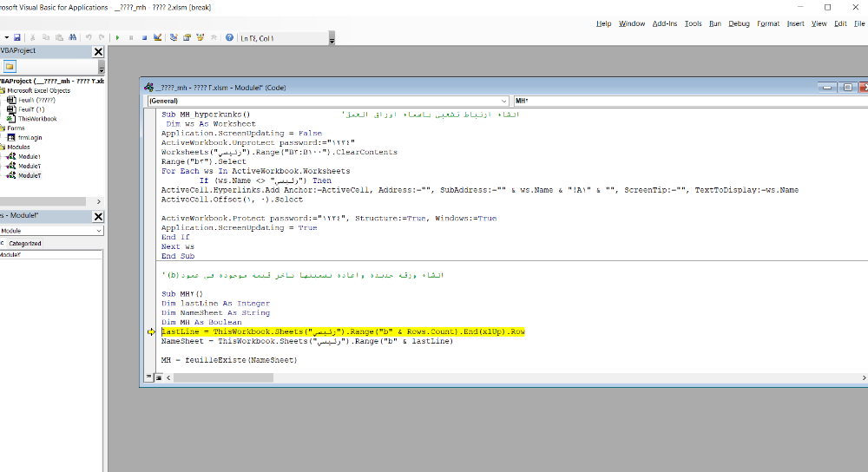This screenshot has height=472, width=868.
Task: Close the Properties panel
Action: (x=98, y=216)
